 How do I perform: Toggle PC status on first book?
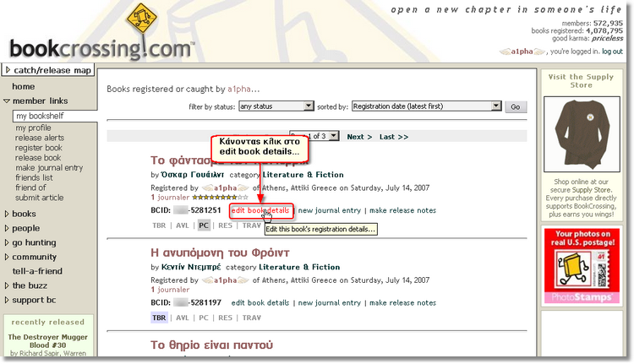[x=204, y=225]
